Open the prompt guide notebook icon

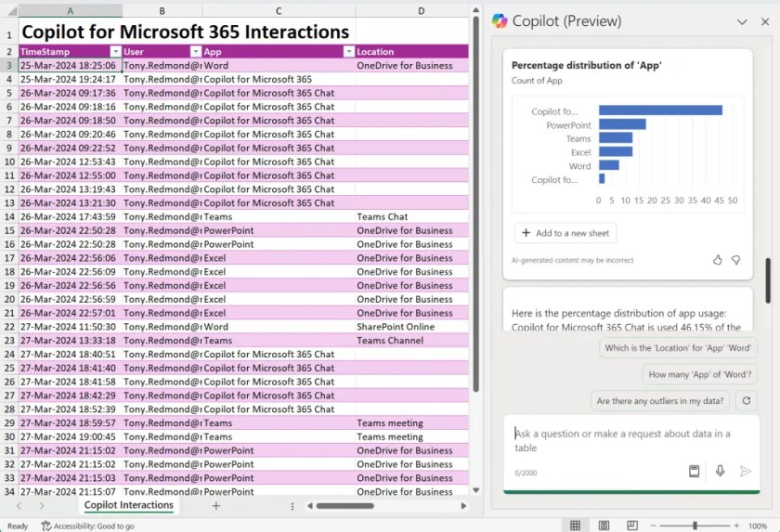click(694, 471)
